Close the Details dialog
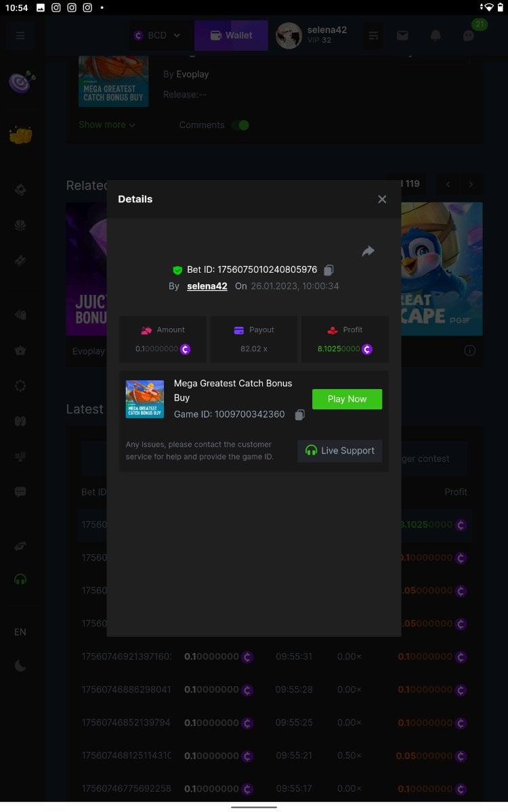508x812 pixels. coord(382,199)
